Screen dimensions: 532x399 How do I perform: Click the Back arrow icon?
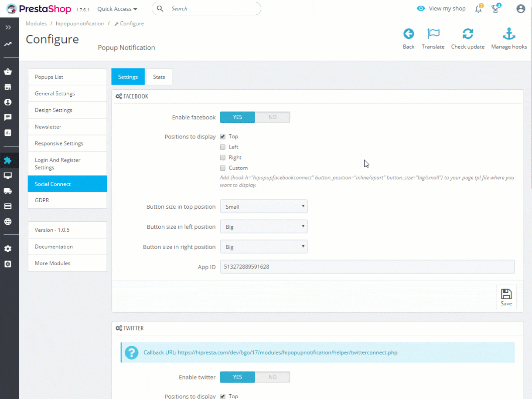(x=409, y=34)
